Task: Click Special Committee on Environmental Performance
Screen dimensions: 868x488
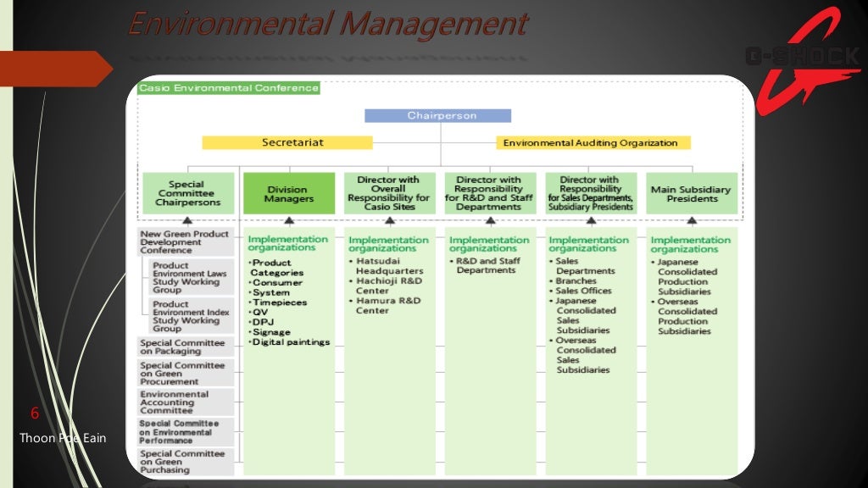Action: (x=186, y=431)
